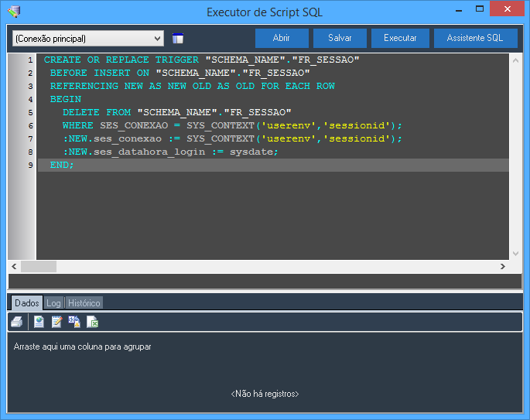The height and width of the screenshot is (420, 530).
Task: Click the table icon beside connection dropdown
Action: click(x=178, y=39)
